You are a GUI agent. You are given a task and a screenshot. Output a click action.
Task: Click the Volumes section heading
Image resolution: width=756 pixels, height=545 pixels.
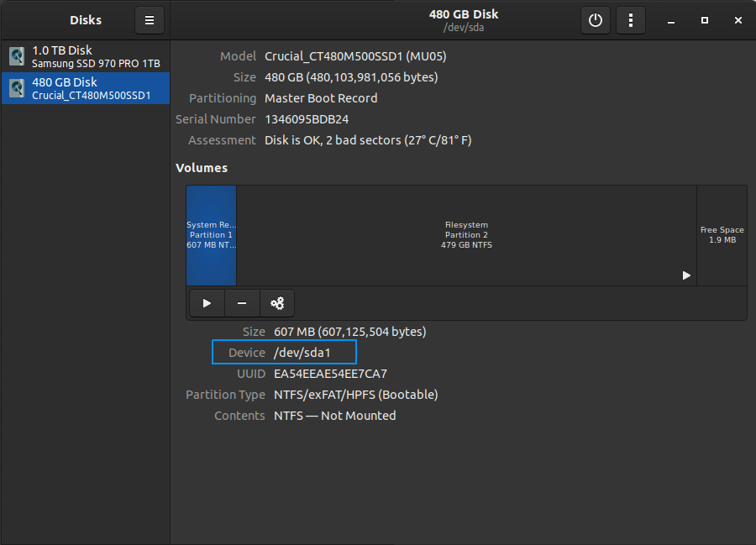[x=202, y=168]
